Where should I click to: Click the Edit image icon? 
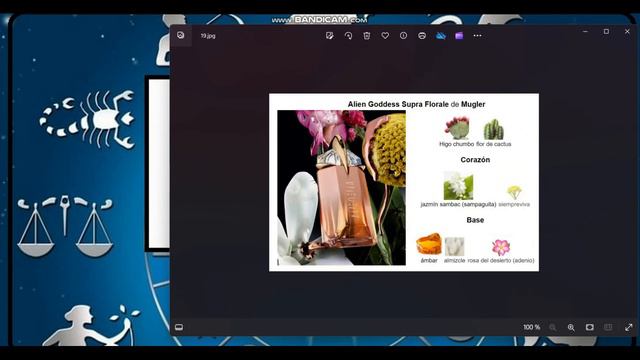tap(330, 36)
